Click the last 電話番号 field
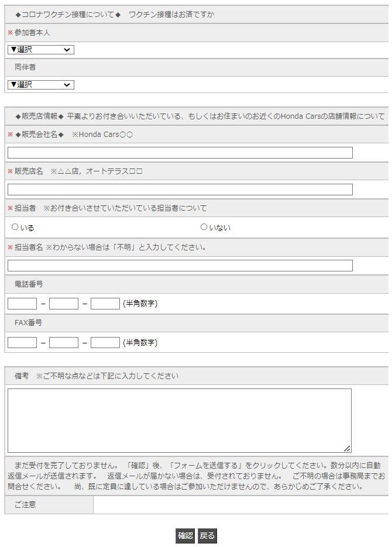This screenshot has height=547, width=392. pyautogui.click(x=105, y=304)
